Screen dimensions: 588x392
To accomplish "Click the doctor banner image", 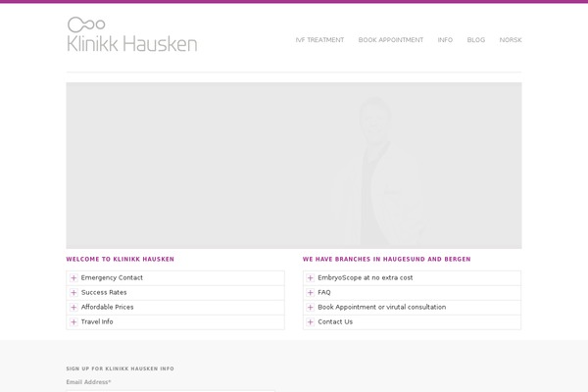I will (x=294, y=166).
